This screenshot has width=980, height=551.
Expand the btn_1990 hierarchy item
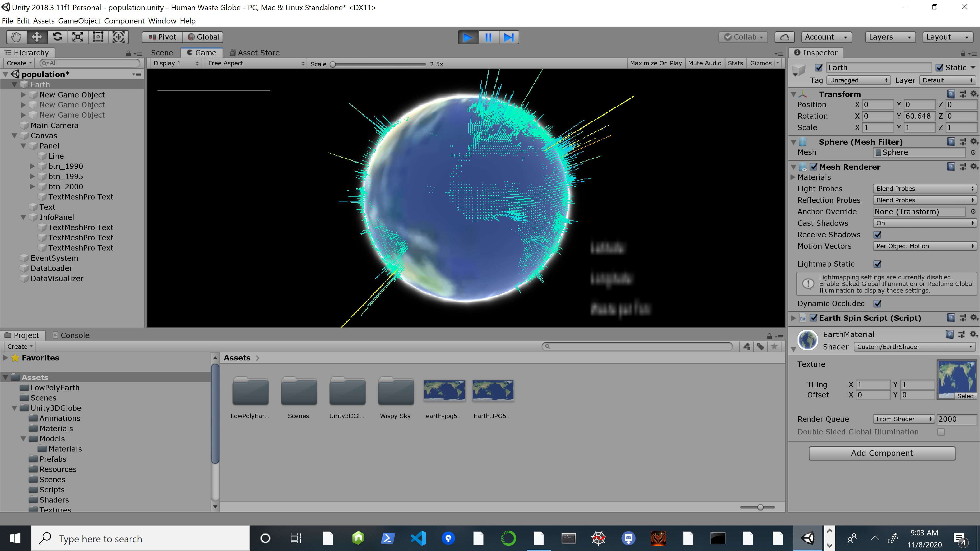32,166
